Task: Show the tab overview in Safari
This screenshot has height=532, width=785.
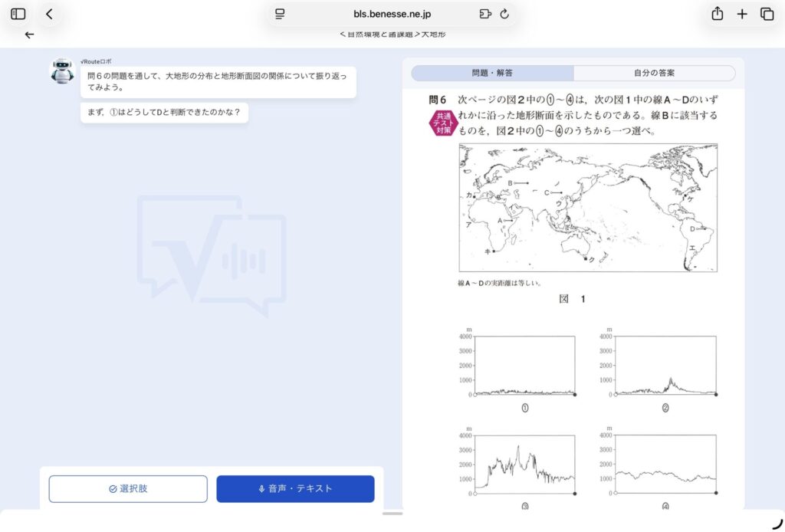Action: (767, 14)
